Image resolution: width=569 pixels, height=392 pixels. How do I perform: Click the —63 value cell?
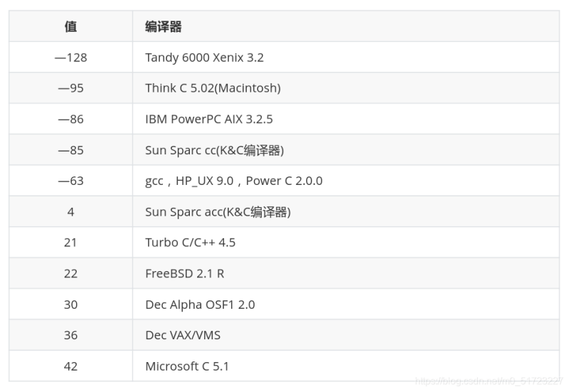pos(70,181)
